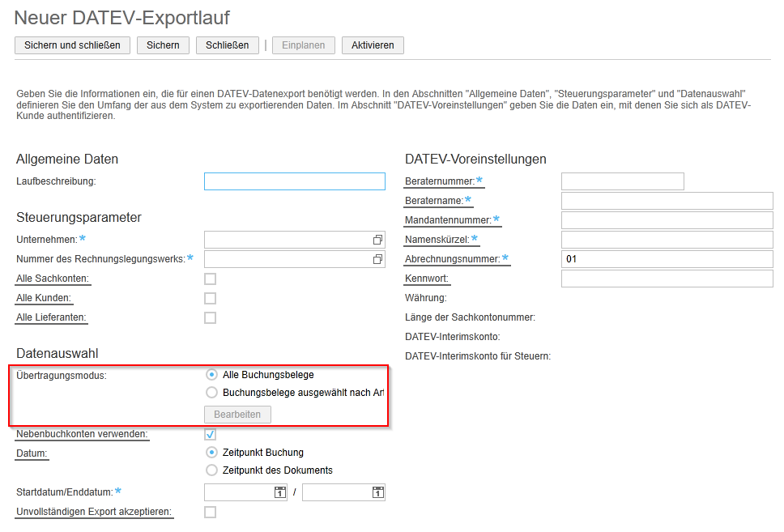Click the Sichern button

pos(163,45)
